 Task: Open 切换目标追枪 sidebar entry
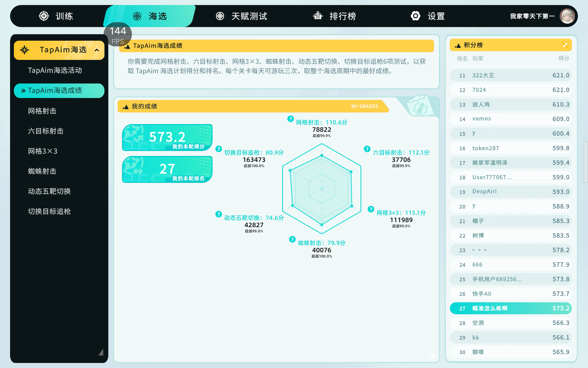[49, 211]
